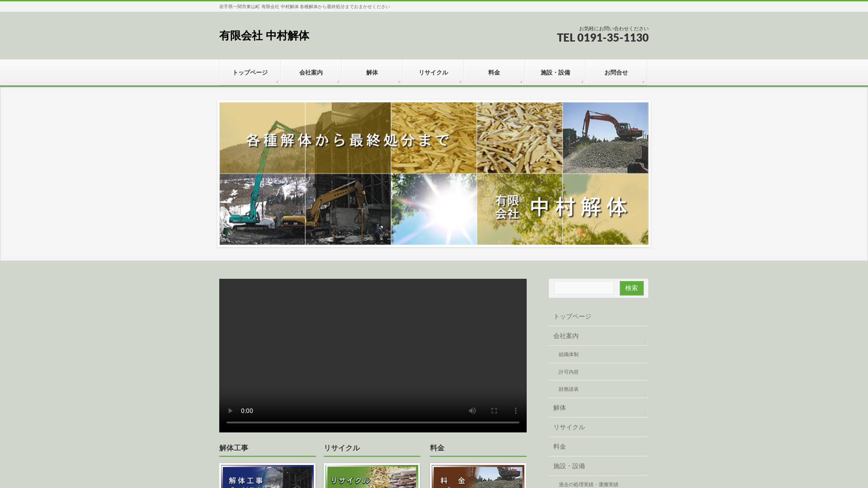Image resolution: width=868 pixels, height=488 pixels.
Task: Click the 検索 search button
Action: coord(631,288)
